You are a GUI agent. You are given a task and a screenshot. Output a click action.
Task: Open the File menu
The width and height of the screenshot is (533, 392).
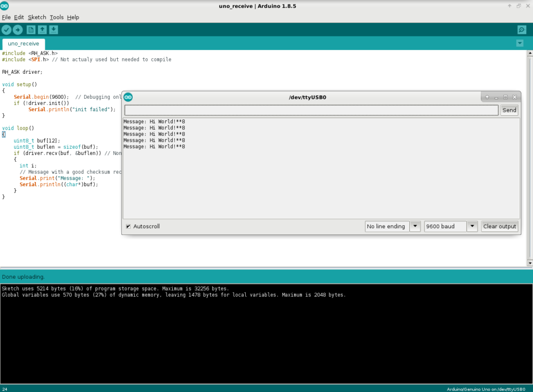pos(6,17)
